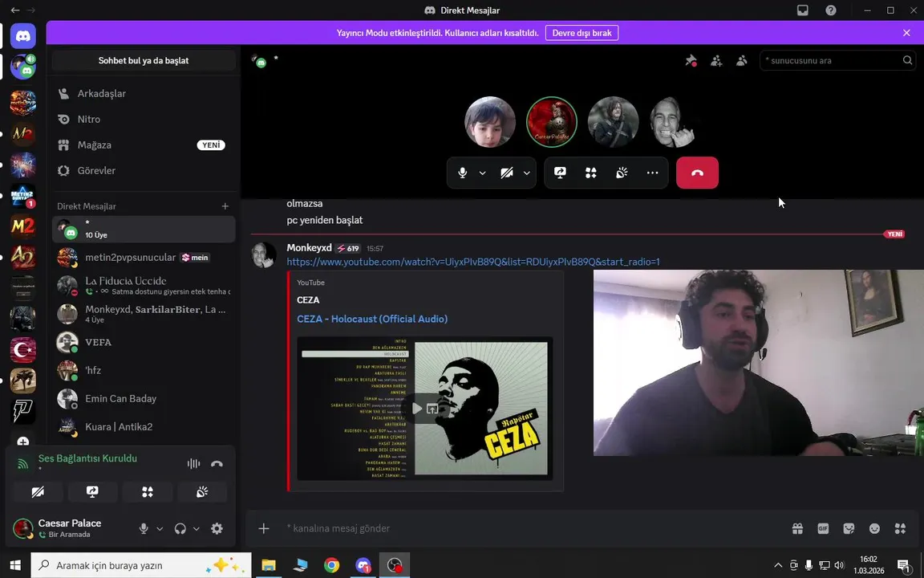This screenshot has width=924, height=578.
Task: Hang up the call with red button
Action: 697,173
